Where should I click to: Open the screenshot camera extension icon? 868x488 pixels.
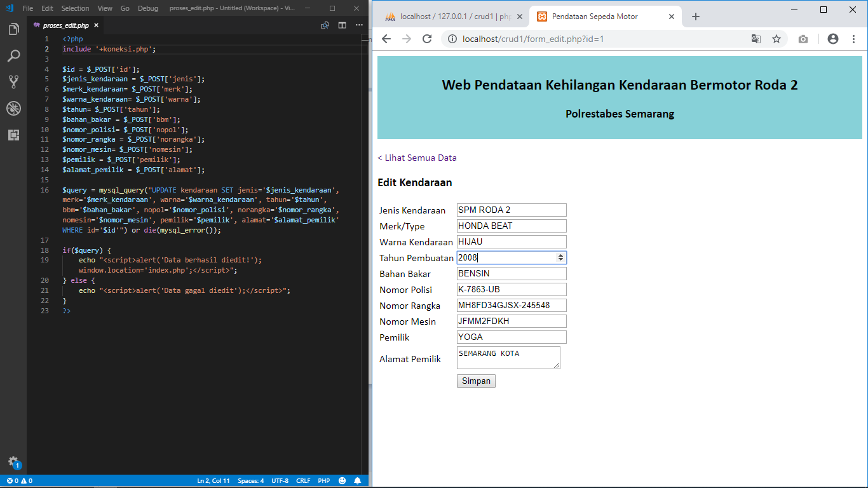(803, 39)
